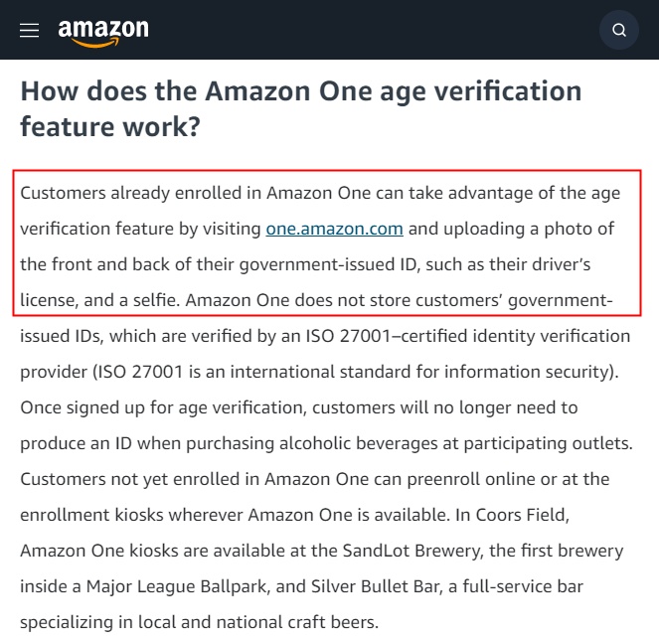Follow the one.amazon.com link

(x=335, y=229)
